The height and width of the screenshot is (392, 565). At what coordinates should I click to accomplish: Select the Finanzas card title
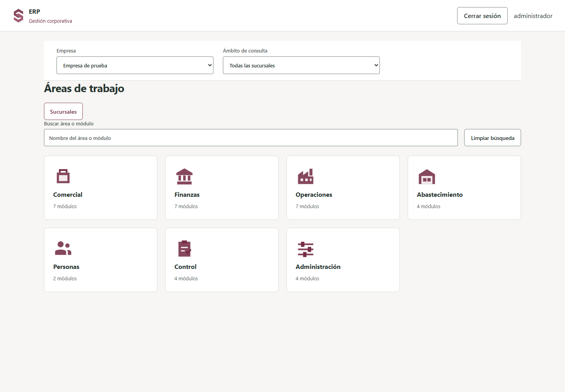(187, 195)
